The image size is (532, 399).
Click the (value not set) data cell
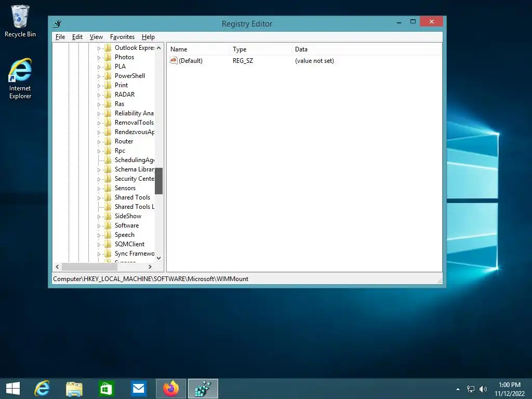click(314, 61)
